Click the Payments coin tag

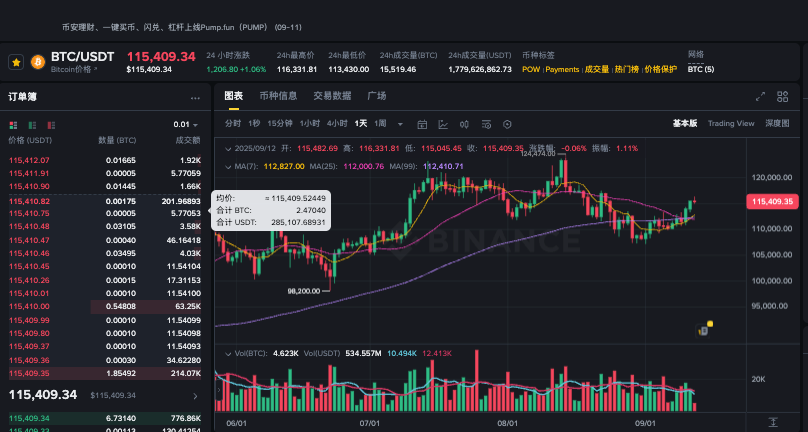[562, 69]
